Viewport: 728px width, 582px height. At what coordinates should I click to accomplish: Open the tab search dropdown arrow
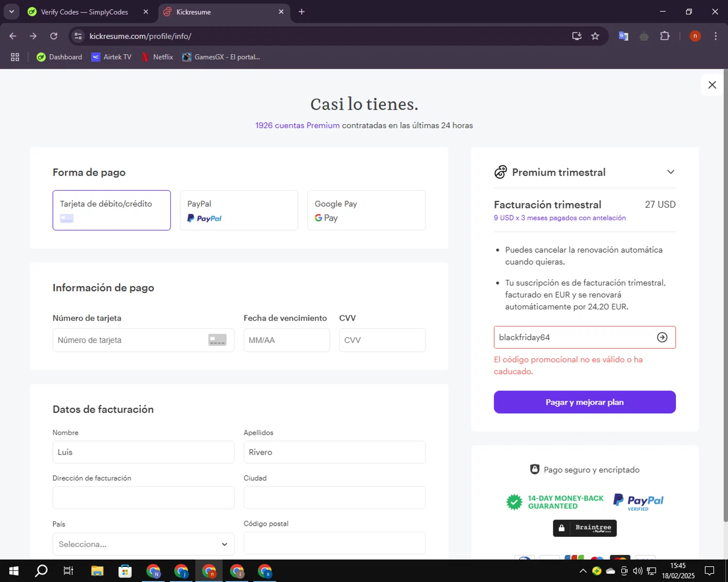[11, 12]
